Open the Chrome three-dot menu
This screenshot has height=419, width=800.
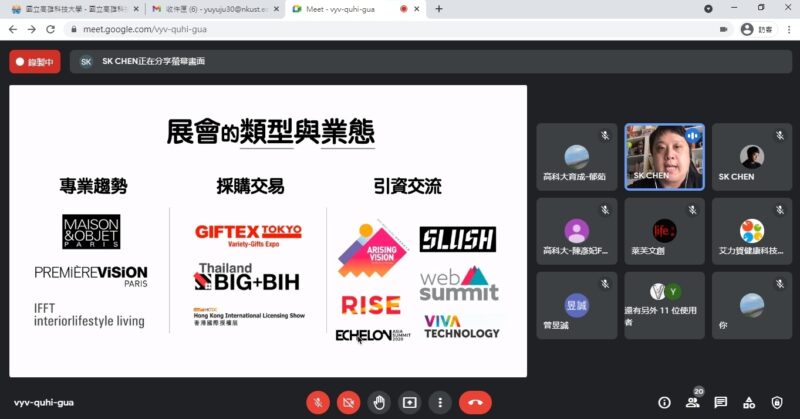(x=789, y=30)
